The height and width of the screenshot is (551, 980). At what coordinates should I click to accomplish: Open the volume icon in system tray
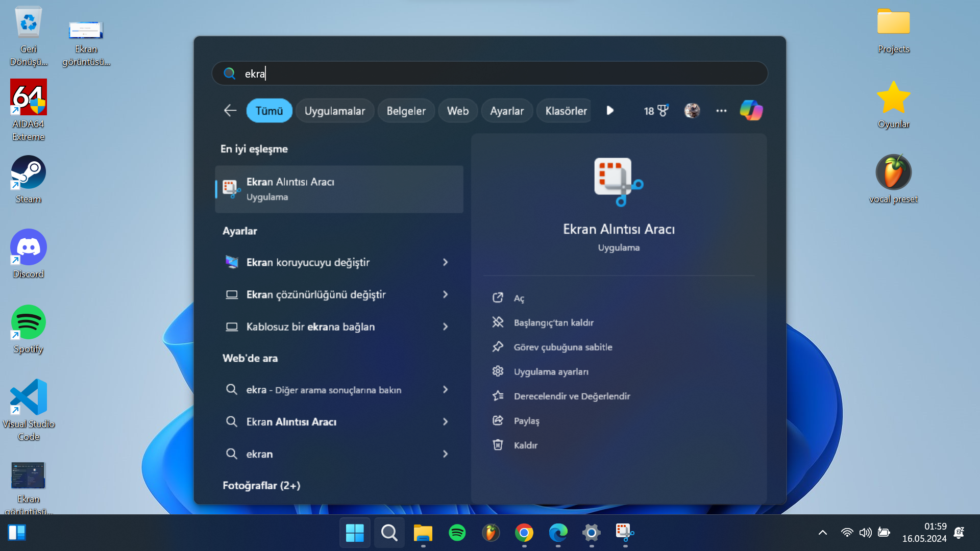click(865, 533)
